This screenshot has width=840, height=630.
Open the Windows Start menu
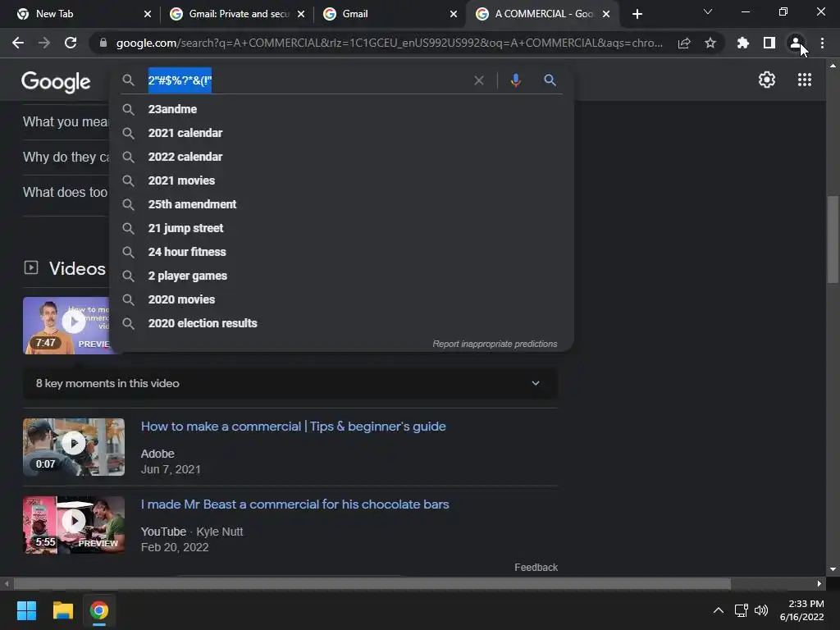(x=26, y=610)
